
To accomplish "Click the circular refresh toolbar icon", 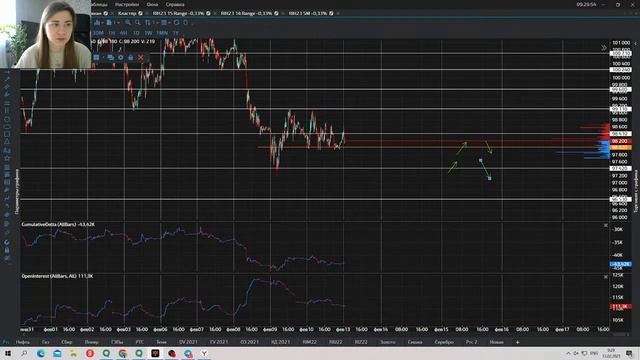I will (x=176, y=22).
